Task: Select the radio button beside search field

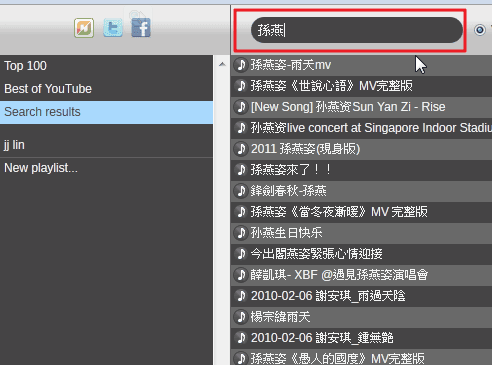Action: pyautogui.click(x=480, y=30)
